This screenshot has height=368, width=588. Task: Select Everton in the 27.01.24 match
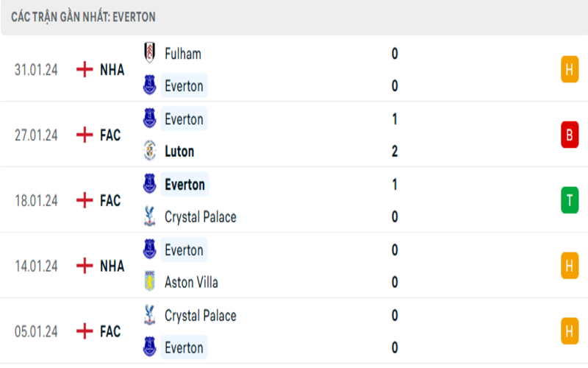coord(184,118)
